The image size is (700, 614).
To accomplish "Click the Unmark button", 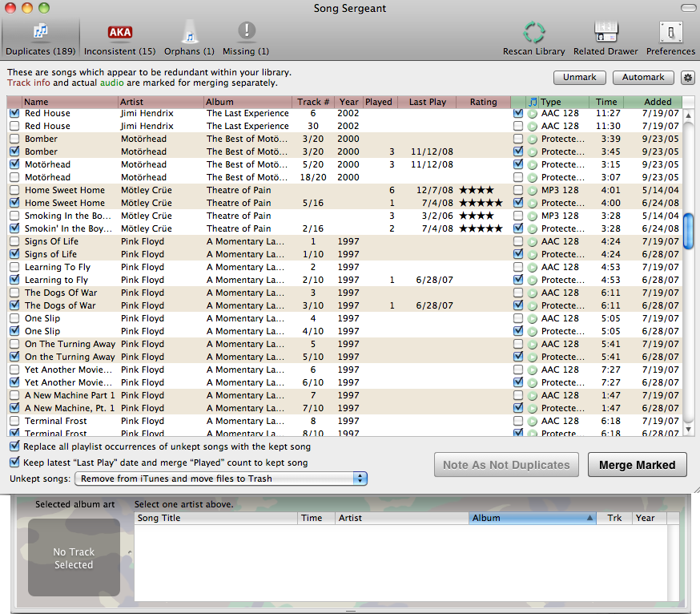I will [580, 77].
